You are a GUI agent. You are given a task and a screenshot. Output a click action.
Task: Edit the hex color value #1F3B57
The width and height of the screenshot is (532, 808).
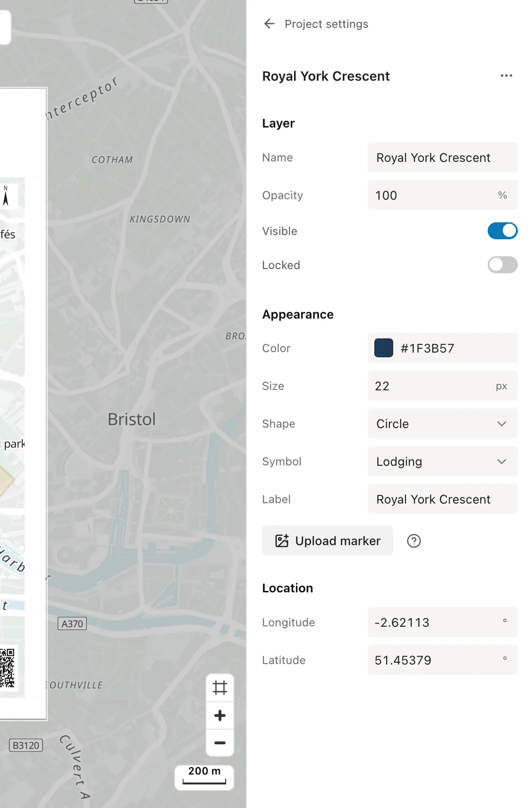tap(427, 348)
